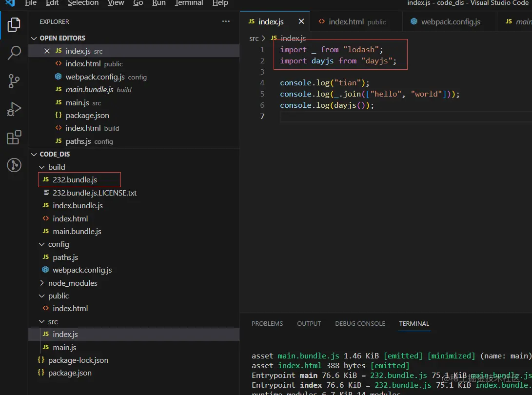Viewport: 532px width, 395px height.
Task: Collapse the build folder
Action: [42, 167]
